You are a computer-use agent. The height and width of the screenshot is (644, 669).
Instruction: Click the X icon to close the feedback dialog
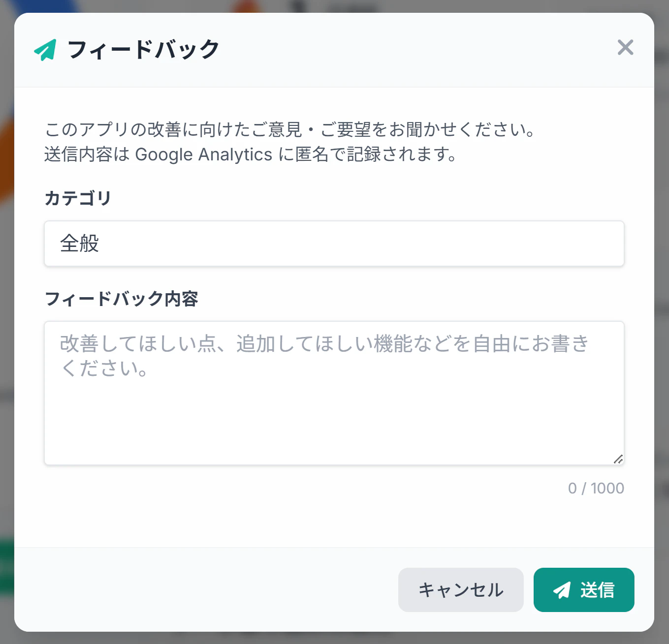(625, 48)
